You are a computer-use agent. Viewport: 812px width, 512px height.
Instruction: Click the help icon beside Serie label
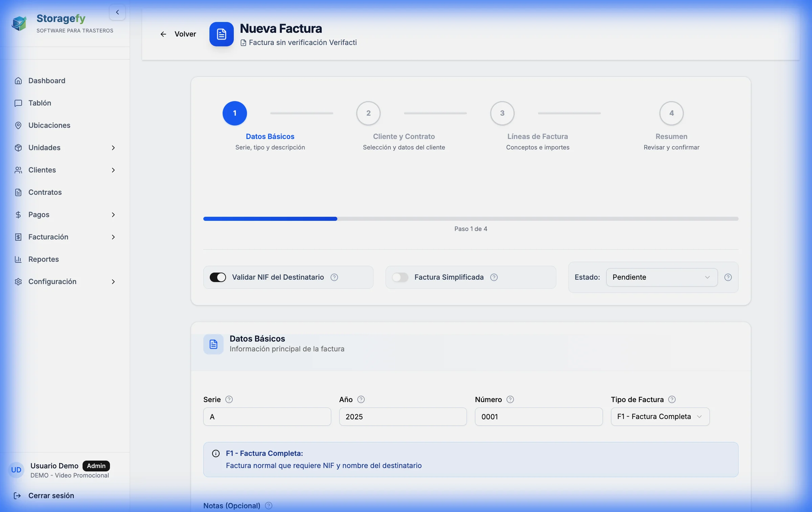[x=229, y=399]
